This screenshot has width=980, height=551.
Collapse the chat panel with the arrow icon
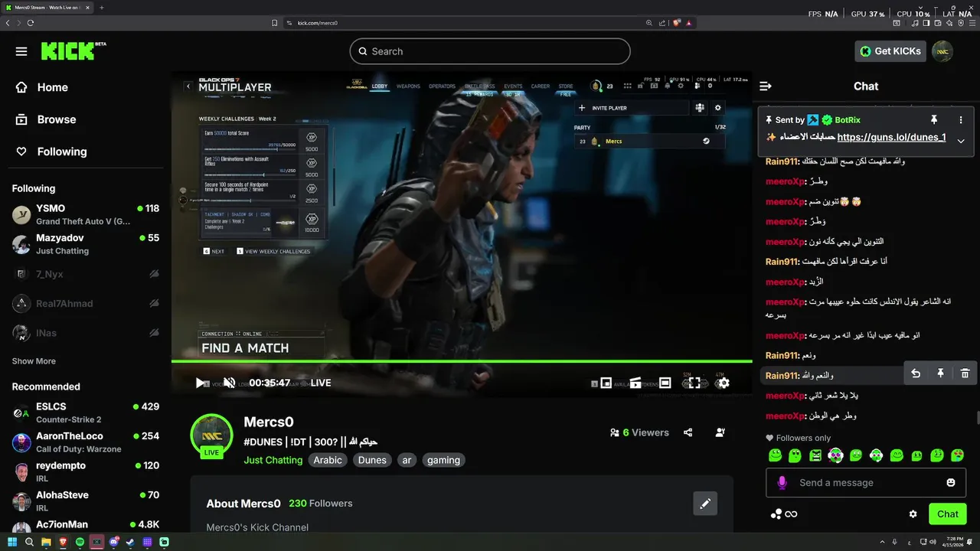tap(765, 86)
